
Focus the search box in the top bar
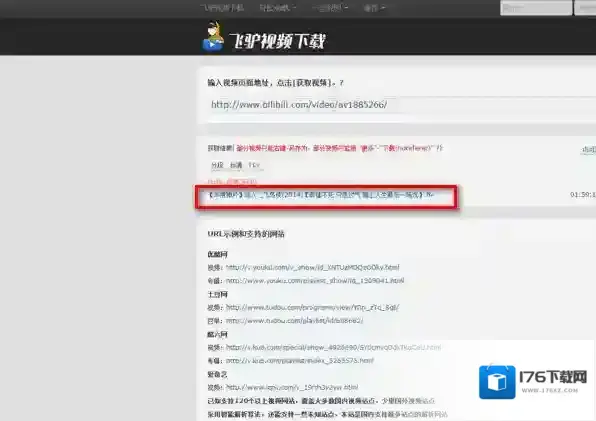[536, 8]
